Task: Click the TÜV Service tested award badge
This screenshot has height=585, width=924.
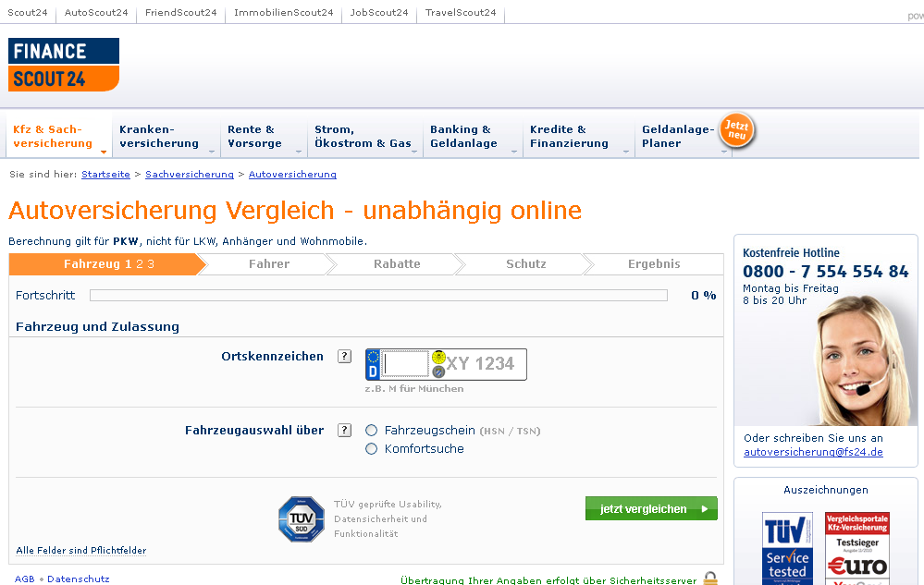Action: point(787,548)
